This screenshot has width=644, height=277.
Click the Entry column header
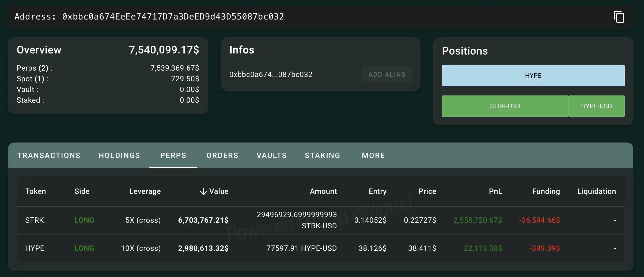pyautogui.click(x=377, y=191)
